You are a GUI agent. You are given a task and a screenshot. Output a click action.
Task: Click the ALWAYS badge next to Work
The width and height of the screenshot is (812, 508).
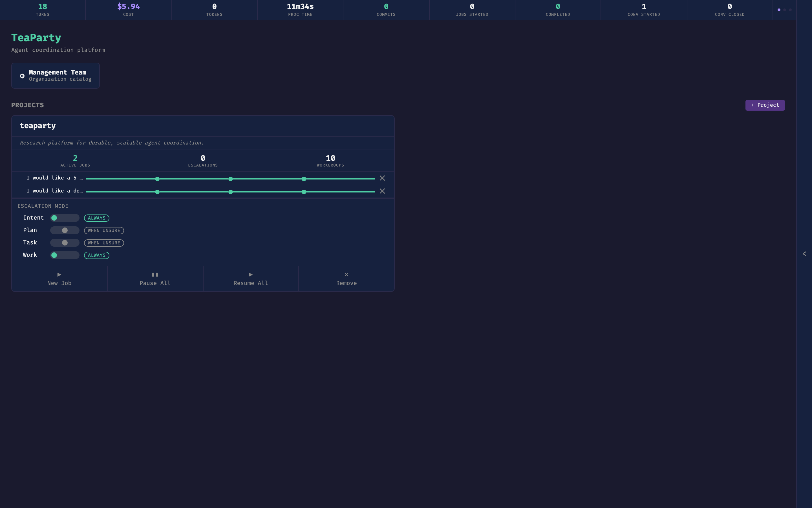[x=97, y=255]
